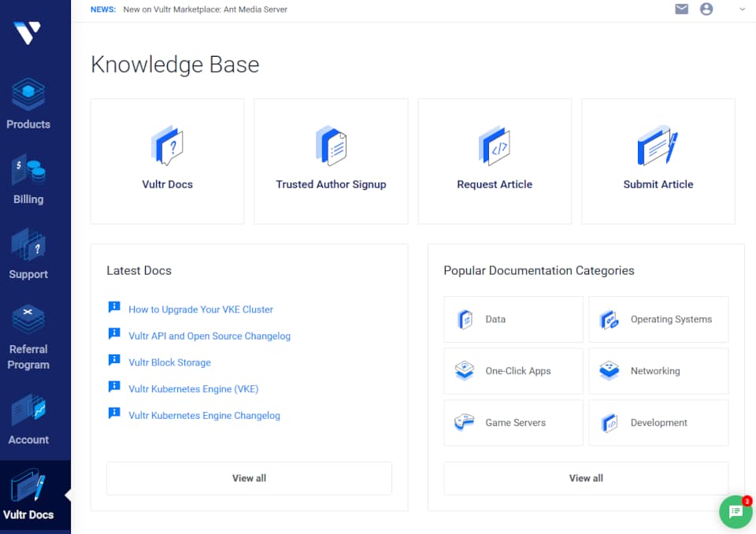
Task: Click the Networking category icon
Action: click(x=610, y=370)
